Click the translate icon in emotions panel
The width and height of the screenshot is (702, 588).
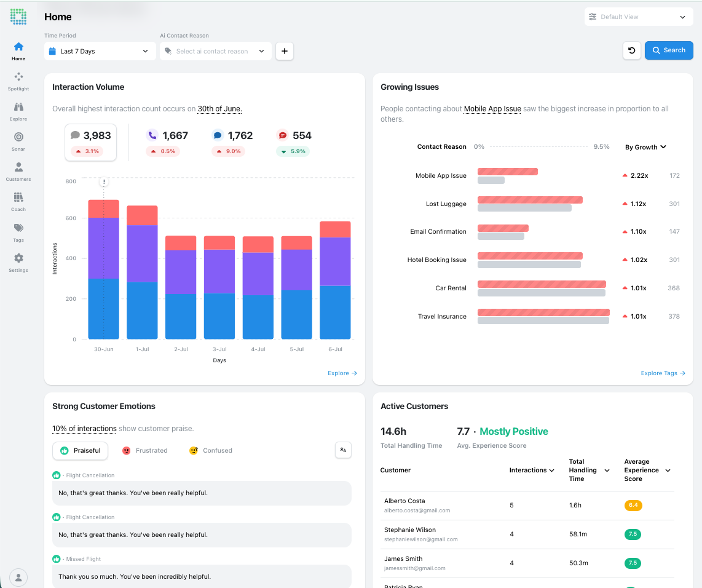click(343, 450)
